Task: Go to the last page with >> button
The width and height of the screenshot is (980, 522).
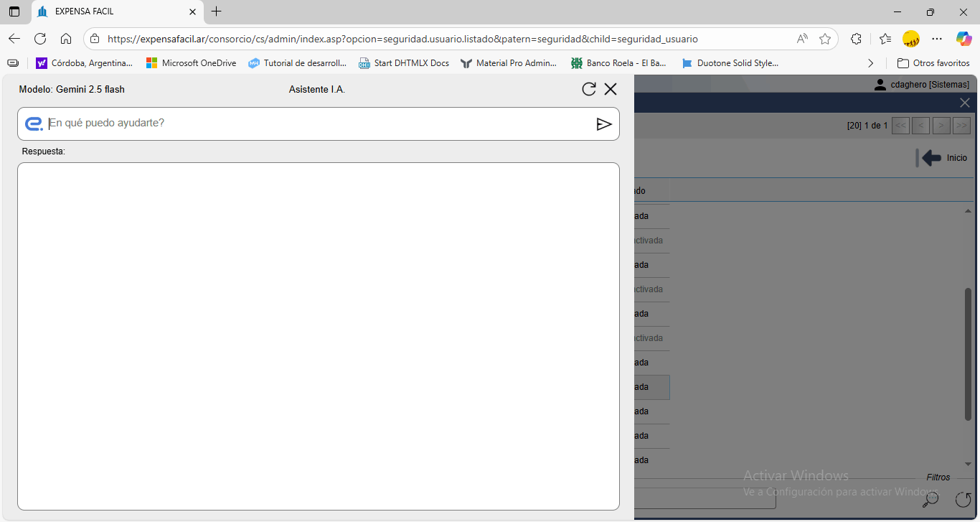Action: (961, 126)
